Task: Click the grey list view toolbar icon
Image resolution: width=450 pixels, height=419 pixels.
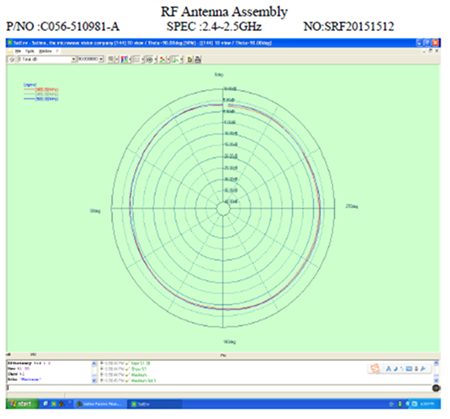Action: [110, 59]
